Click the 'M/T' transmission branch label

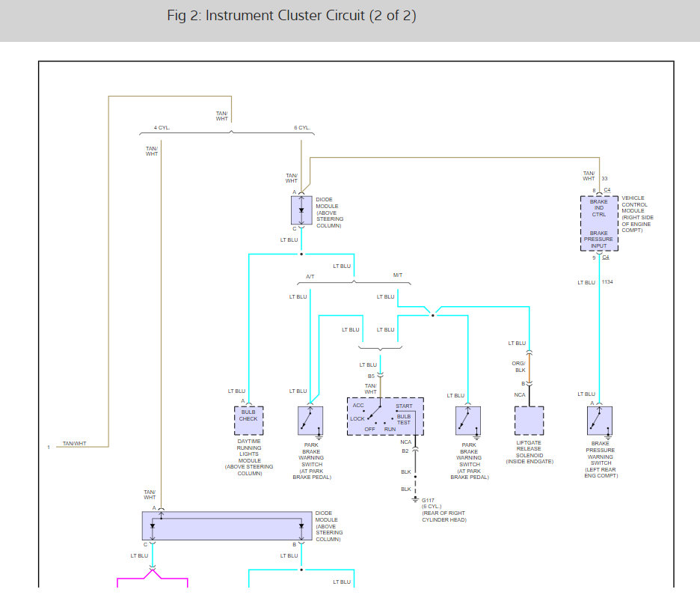pos(398,275)
